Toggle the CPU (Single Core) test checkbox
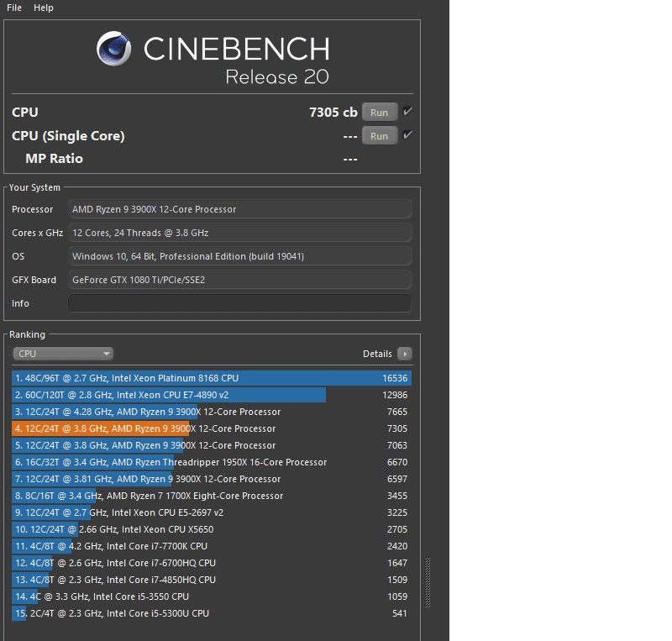The height and width of the screenshot is (641, 672). pos(407,135)
